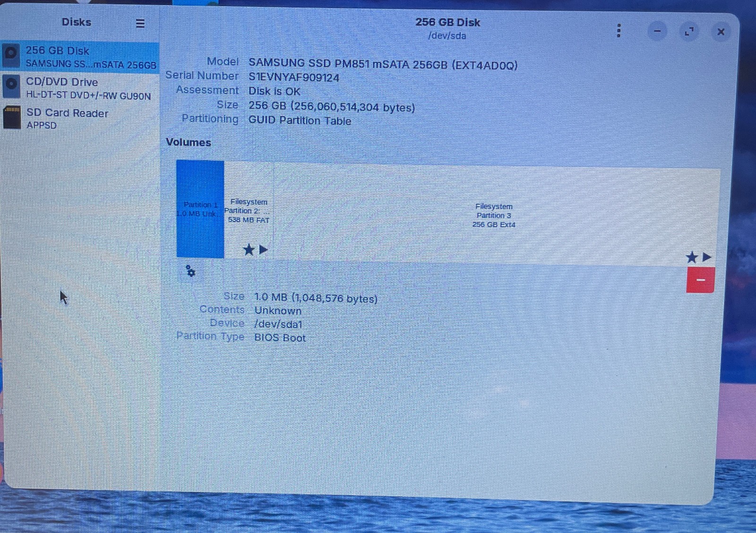Viewport: 756px width, 533px height.
Task: Maximize the Disks window
Action: point(689,32)
